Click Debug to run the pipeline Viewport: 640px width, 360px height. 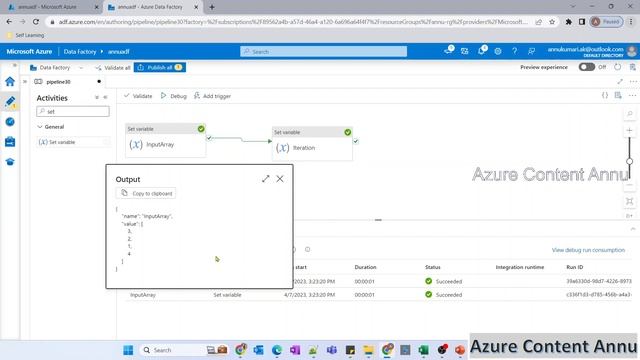point(173,96)
